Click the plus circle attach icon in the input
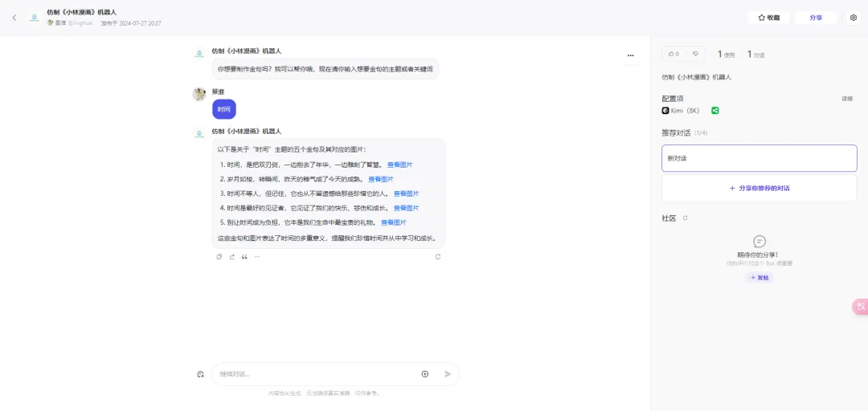The image size is (868, 411). point(425,374)
